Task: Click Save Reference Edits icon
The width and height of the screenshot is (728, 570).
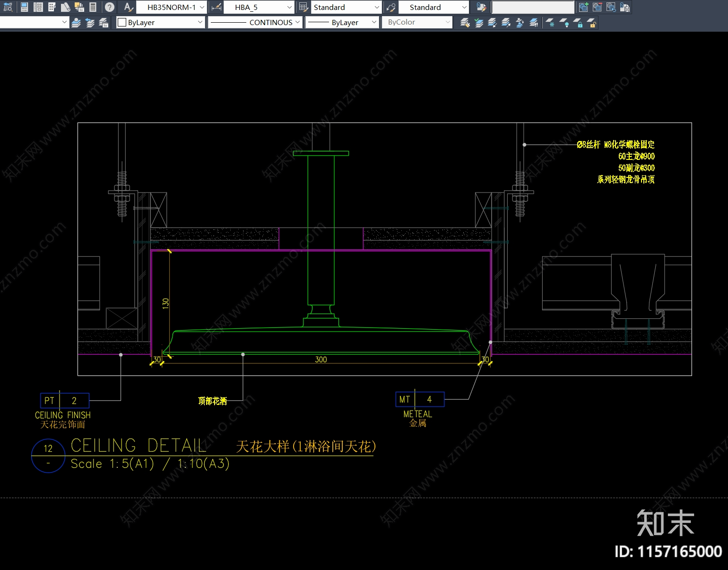Action: tap(625, 7)
